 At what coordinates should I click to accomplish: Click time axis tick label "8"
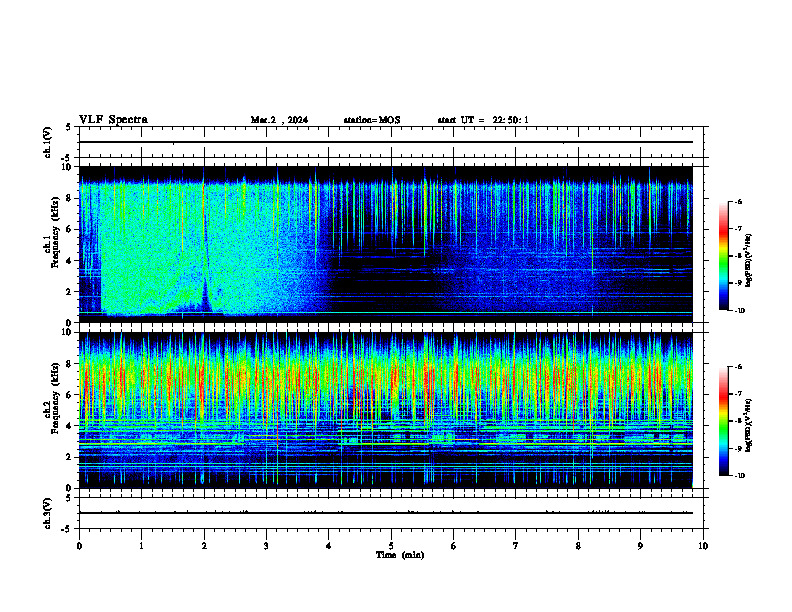(x=578, y=546)
